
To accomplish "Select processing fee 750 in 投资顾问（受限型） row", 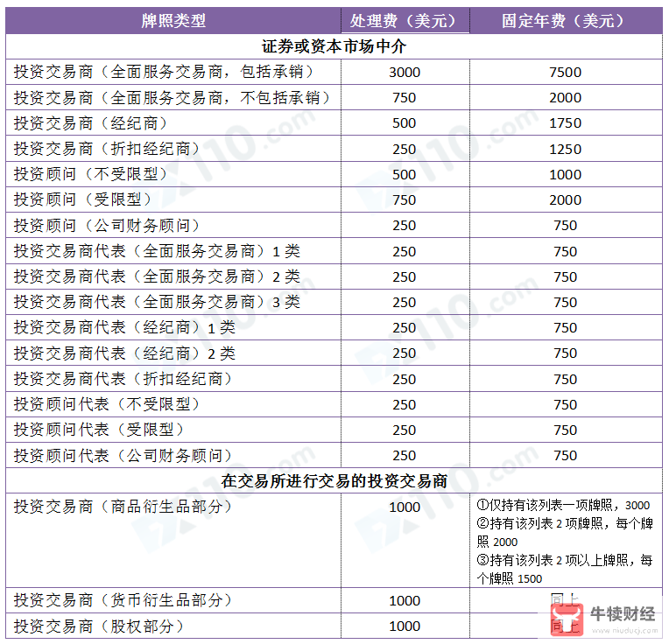I will [405, 200].
